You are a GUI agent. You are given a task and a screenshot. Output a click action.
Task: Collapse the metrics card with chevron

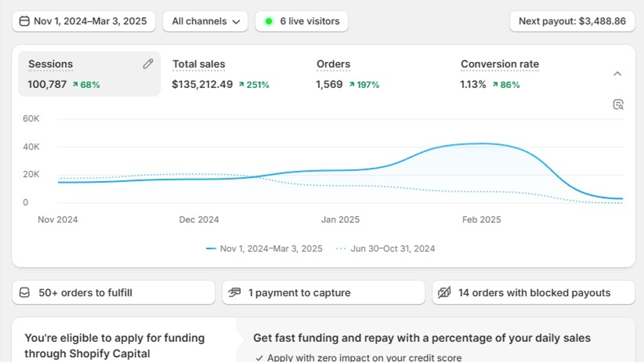click(x=617, y=74)
